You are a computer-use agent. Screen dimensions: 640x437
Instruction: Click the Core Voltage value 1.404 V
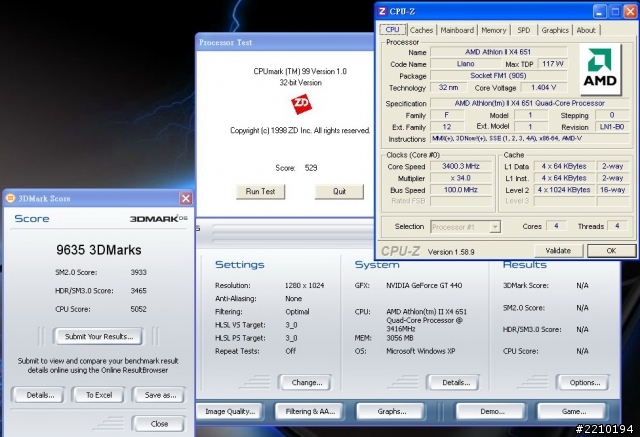pos(544,87)
